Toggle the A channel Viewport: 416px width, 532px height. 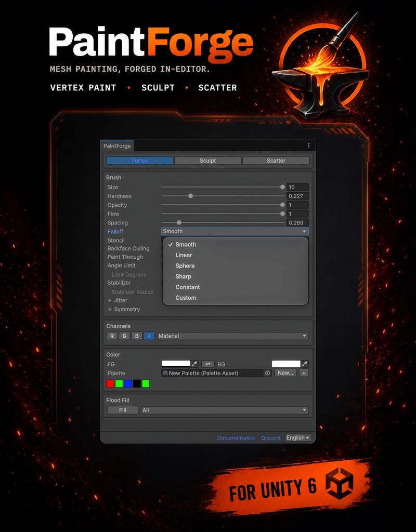pos(149,336)
